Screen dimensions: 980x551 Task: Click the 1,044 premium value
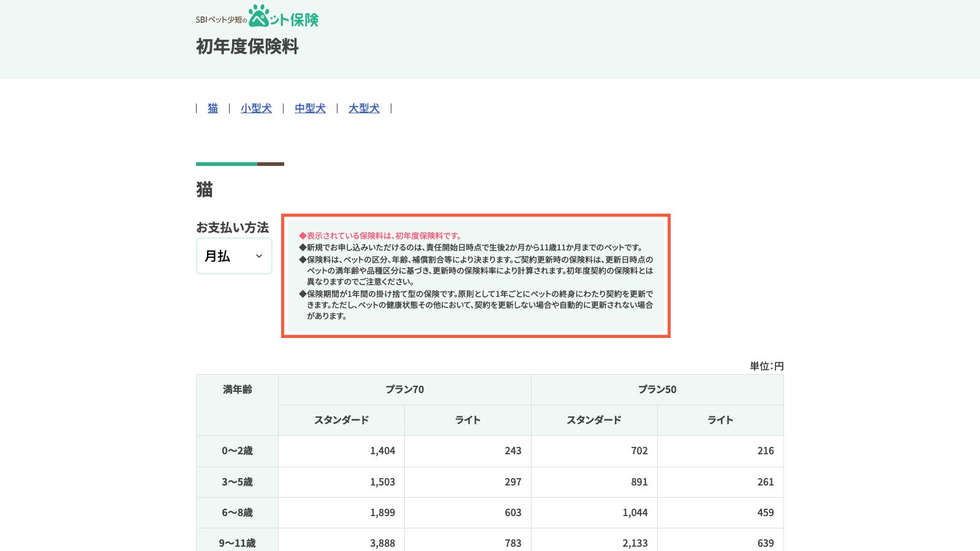pos(635,512)
